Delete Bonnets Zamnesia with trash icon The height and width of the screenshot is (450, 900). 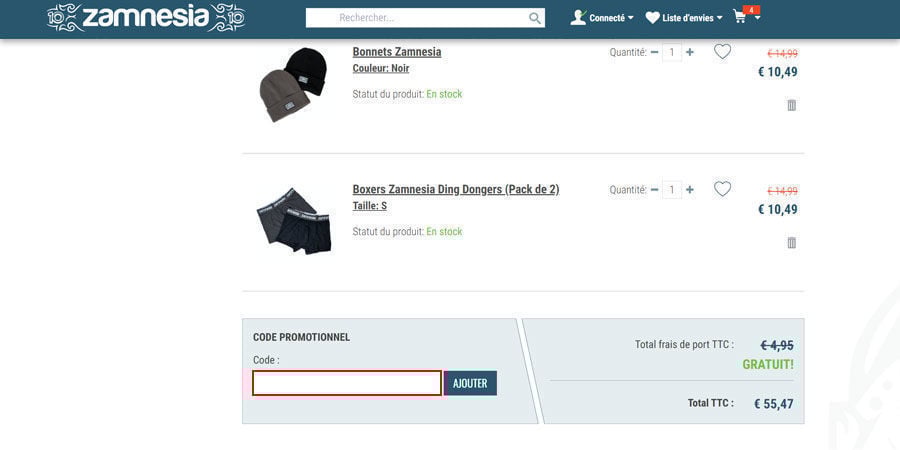(792, 105)
